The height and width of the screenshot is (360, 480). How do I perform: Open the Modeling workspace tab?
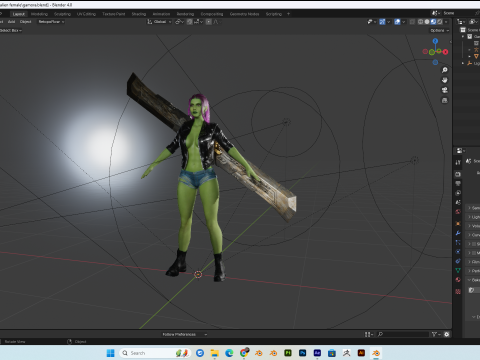click(x=39, y=14)
